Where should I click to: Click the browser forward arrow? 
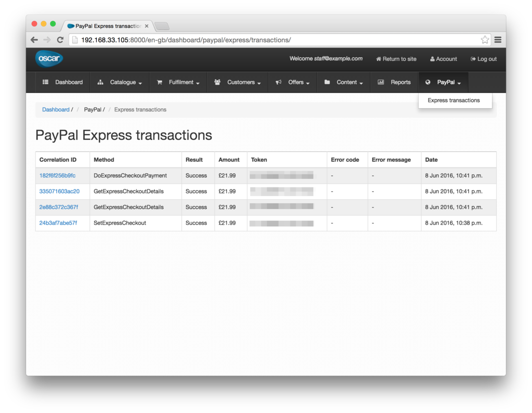[x=47, y=40]
